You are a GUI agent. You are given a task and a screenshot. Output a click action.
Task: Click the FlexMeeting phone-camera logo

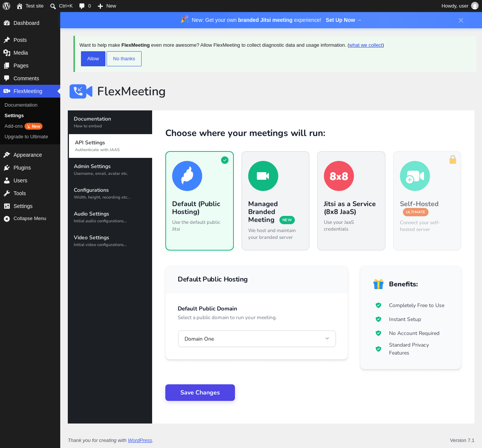coord(81,92)
